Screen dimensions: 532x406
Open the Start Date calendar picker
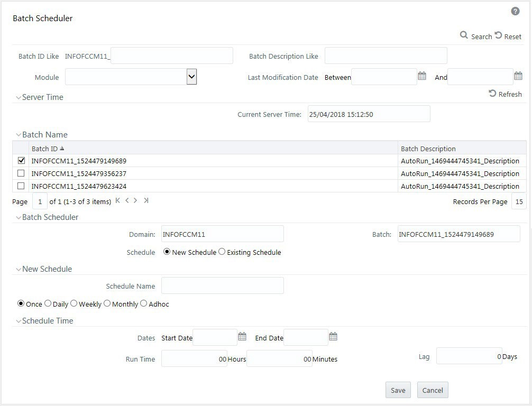pyautogui.click(x=242, y=336)
